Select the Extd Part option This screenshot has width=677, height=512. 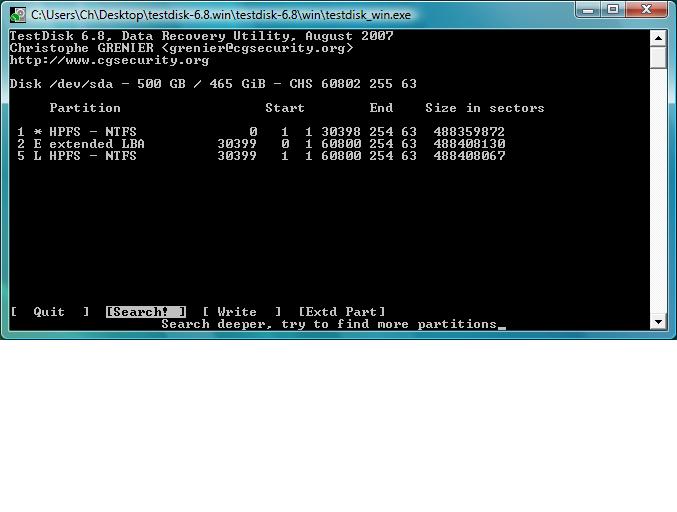[342, 311]
